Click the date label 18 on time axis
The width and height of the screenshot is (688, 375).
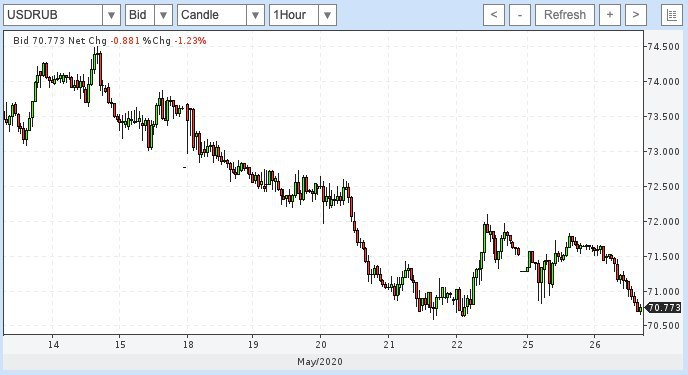[188, 345]
